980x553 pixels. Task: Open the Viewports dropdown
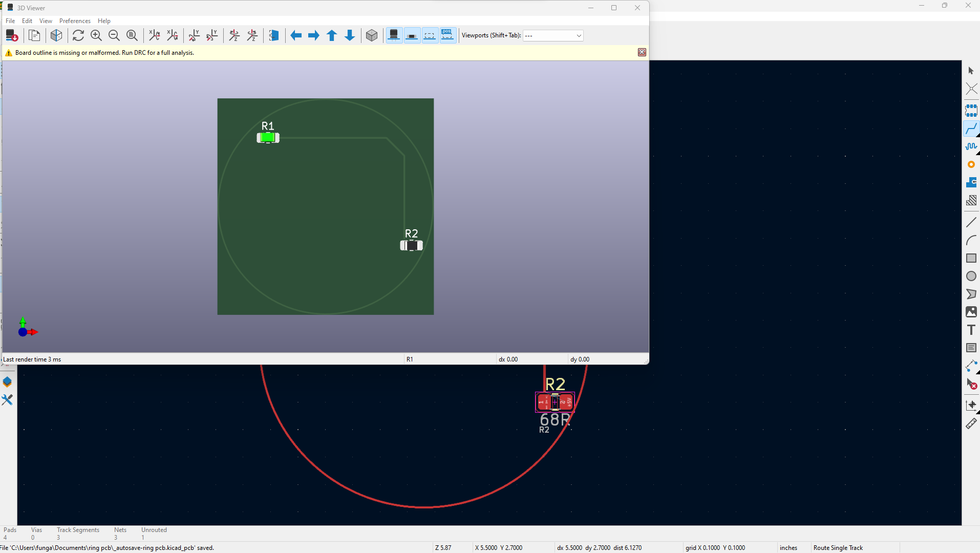tap(553, 35)
